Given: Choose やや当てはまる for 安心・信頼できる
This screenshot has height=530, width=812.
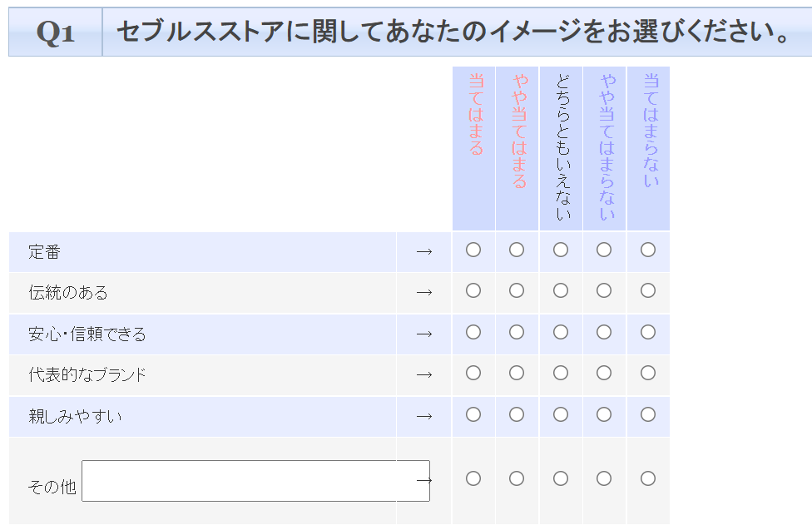Looking at the screenshot, I should pos(517,332).
